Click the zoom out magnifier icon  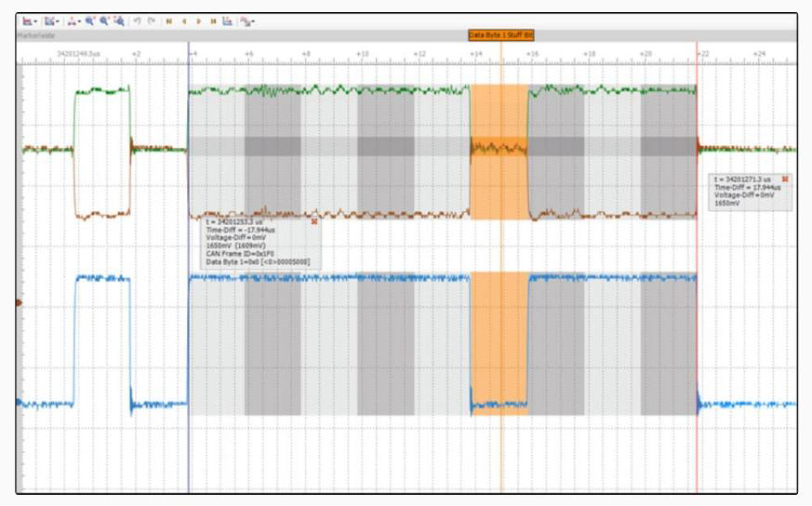(x=103, y=21)
